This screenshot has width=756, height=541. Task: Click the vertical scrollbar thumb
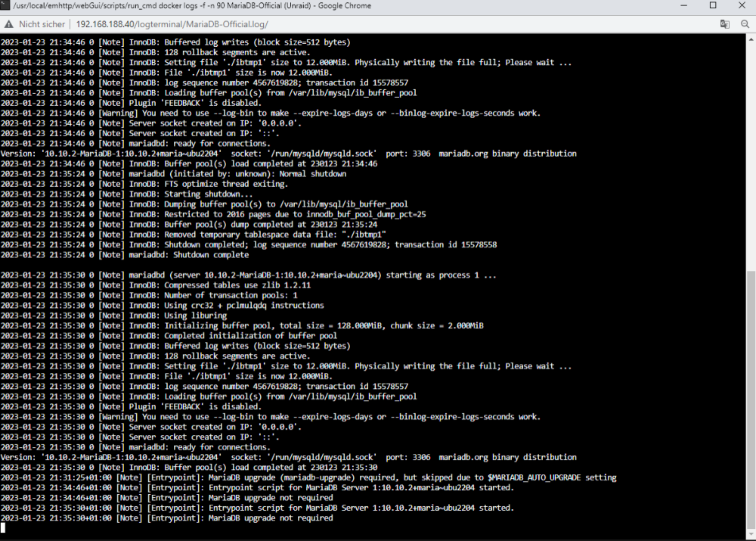pos(751,400)
